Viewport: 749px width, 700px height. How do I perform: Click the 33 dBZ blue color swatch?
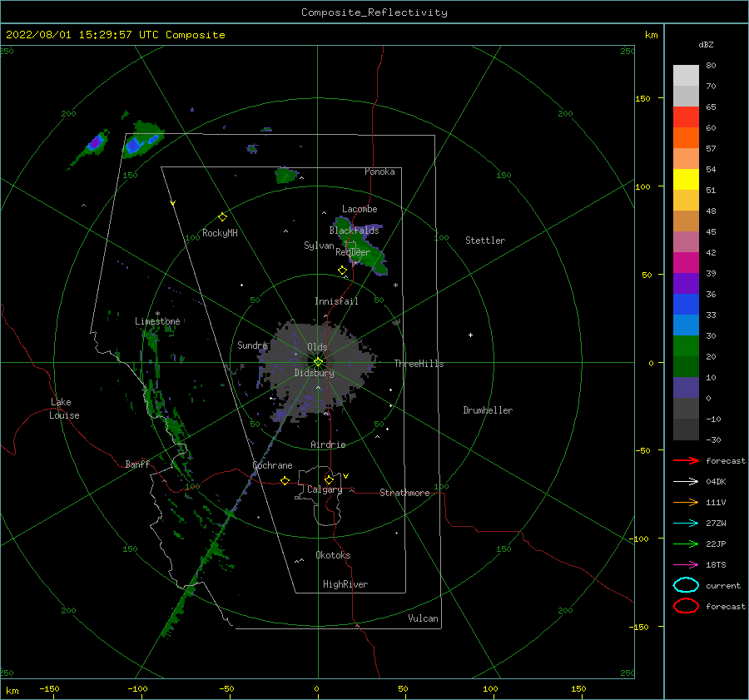(686, 304)
